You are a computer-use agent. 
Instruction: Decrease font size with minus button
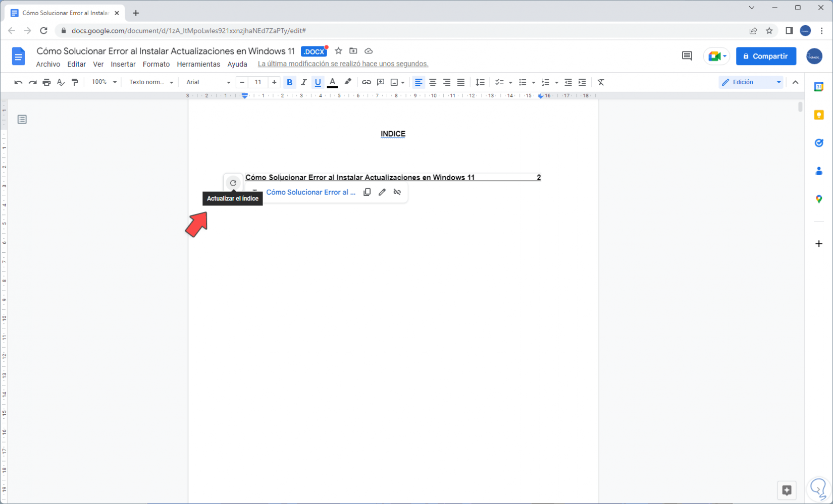coord(242,82)
